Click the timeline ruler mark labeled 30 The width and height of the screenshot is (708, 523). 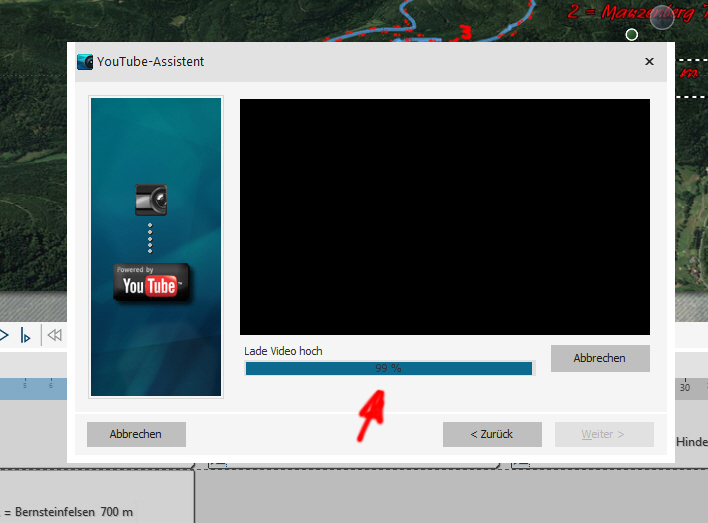[x=684, y=387]
